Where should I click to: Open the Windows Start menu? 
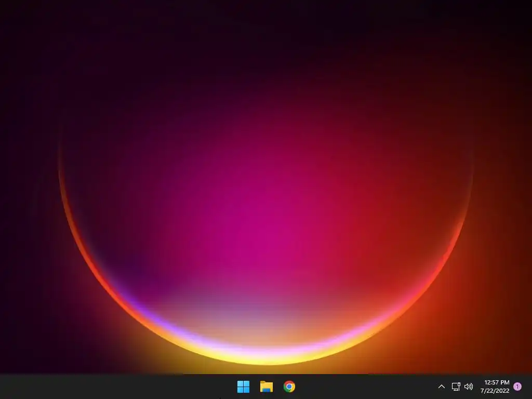[x=243, y=387]
